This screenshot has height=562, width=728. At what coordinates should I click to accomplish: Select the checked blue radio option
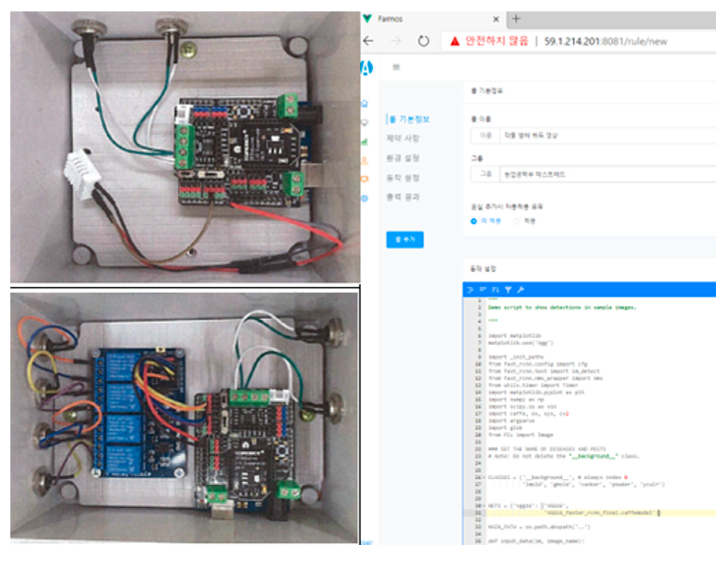pos(474,221)
